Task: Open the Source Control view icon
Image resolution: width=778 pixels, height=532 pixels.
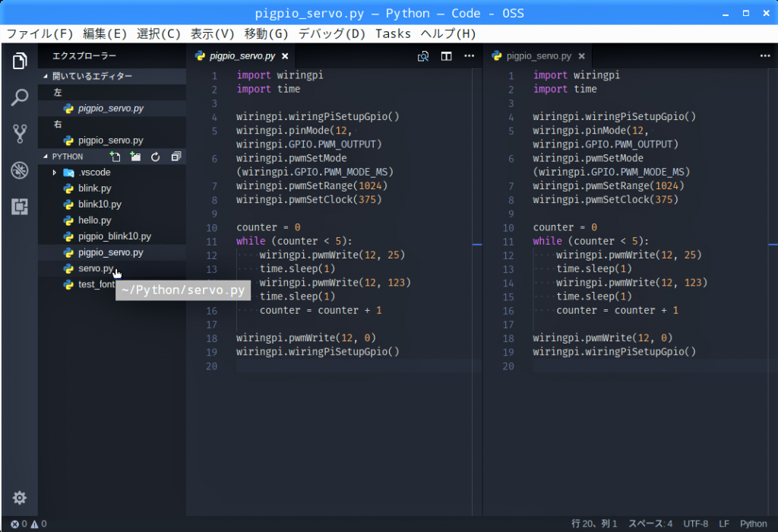Action: pos(20,134)
